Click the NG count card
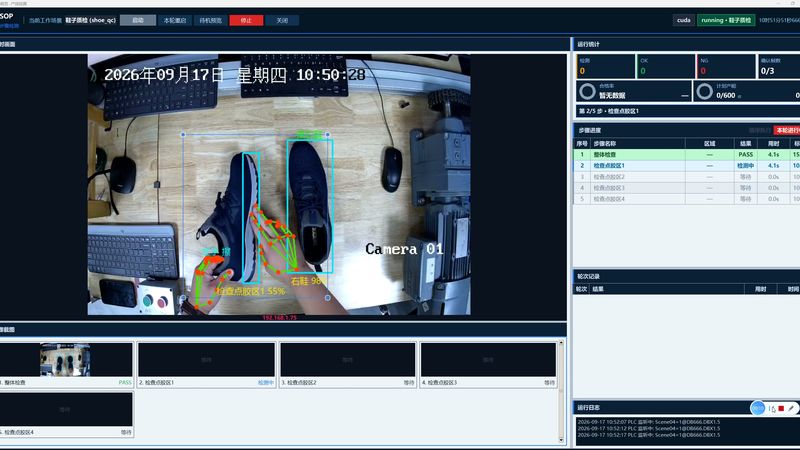This screenshot has height=450, width=800. click(x=726, y=66)
